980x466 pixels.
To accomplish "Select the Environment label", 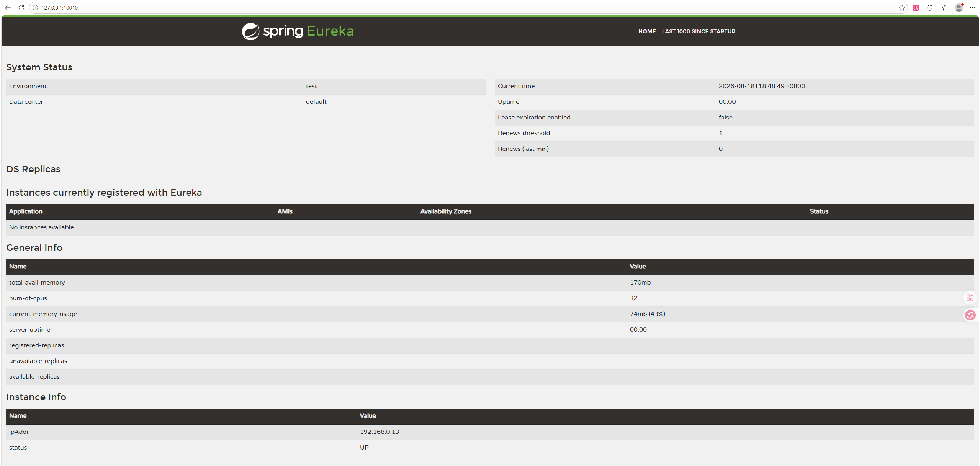I will click(x=28, y=86).
